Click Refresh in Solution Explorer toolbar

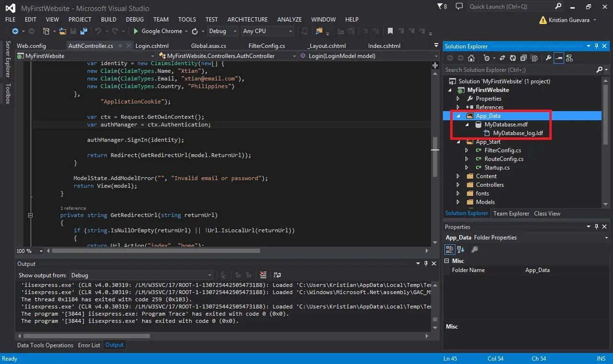513,58
